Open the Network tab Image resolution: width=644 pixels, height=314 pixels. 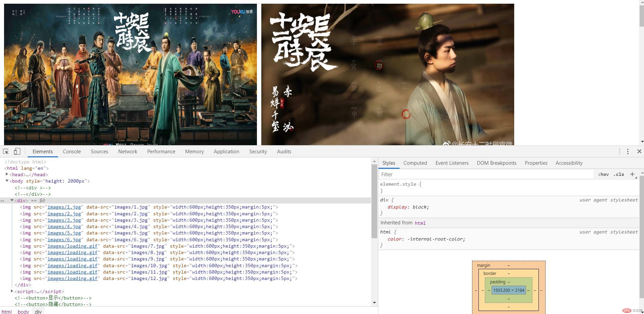pyautogui.click(x=127, y=152)
